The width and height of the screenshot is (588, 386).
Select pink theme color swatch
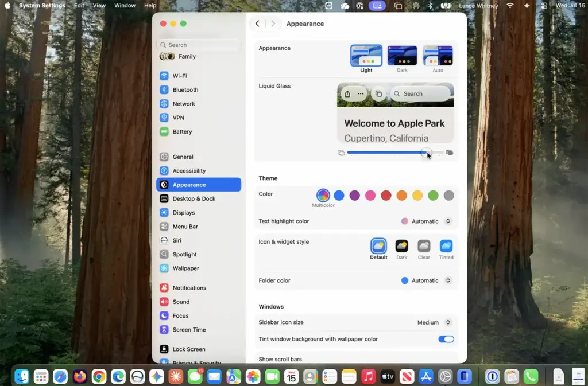[370, 196]
